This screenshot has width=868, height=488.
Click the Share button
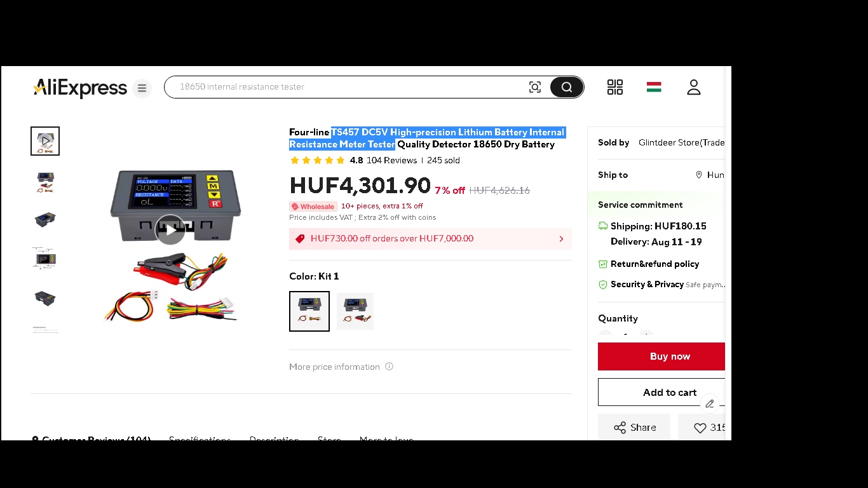[634, 428]
